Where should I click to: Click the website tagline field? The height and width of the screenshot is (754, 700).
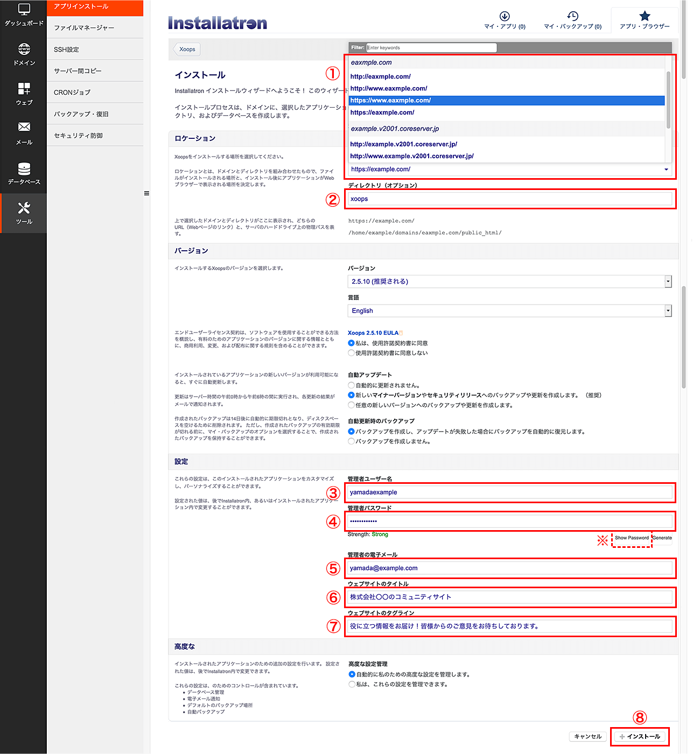click(510, 626)
